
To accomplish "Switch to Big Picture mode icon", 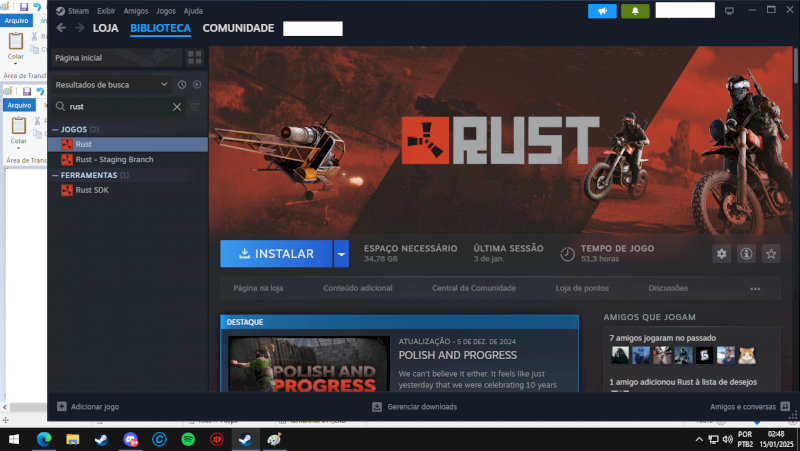I will tap(729, 11).
